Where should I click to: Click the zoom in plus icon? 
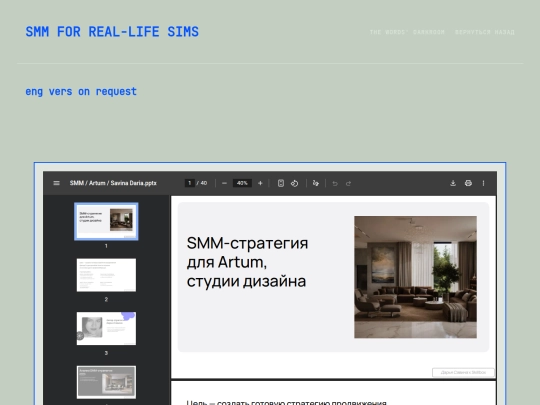(x=260, y=183)
